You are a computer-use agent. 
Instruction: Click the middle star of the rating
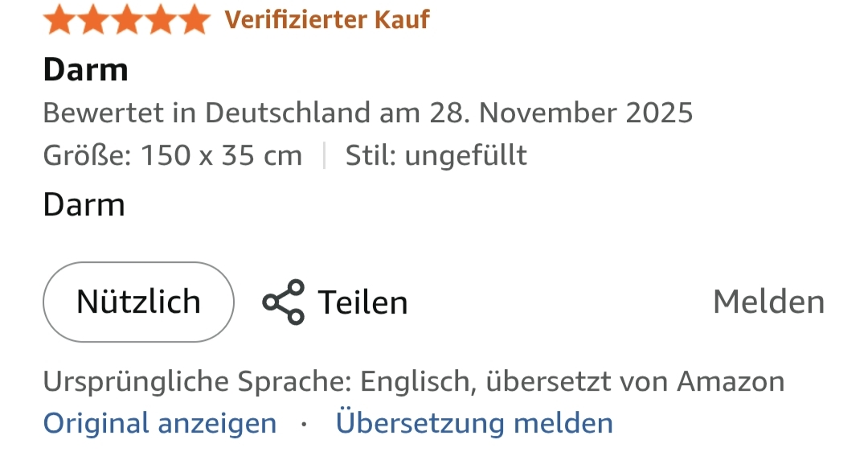coord(127,19)
